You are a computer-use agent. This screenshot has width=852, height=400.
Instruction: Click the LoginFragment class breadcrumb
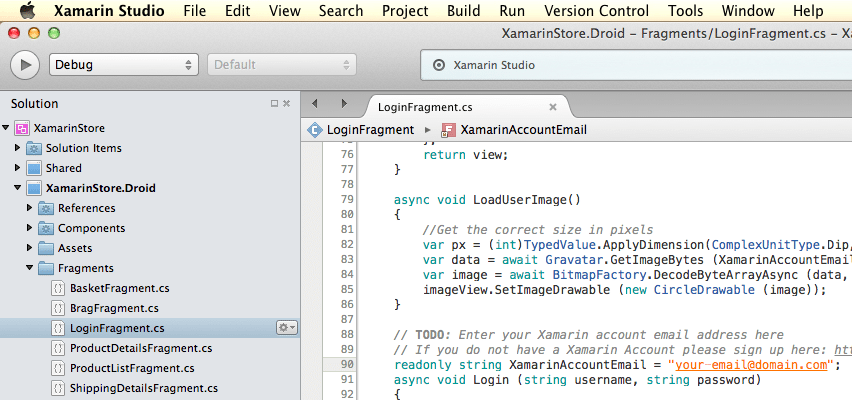[x=370, y=130]
